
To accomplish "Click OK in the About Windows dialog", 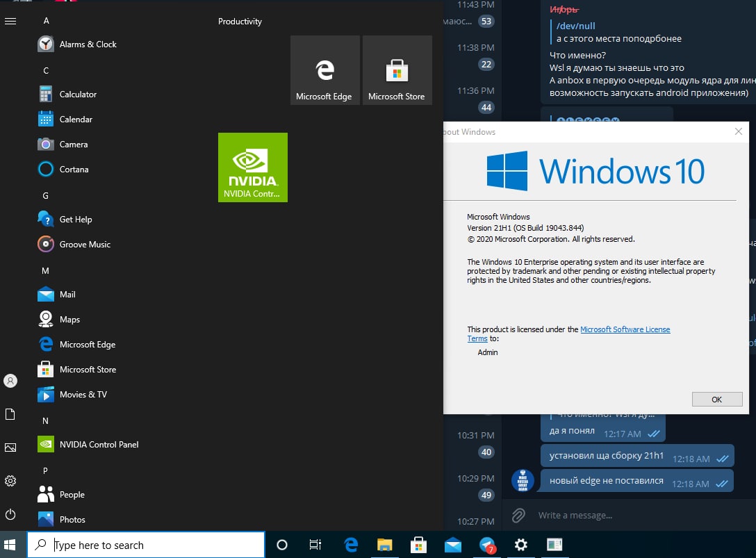I will 717,400.
